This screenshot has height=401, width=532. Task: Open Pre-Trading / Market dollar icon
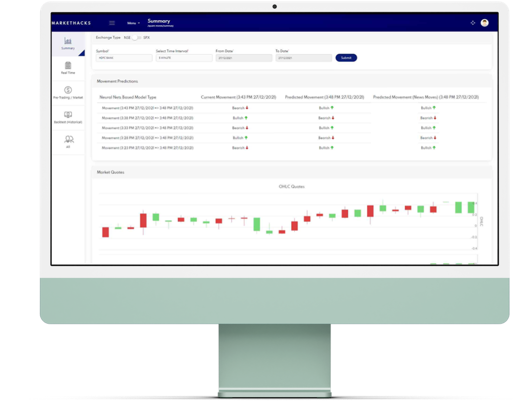[x=68, y=92]
